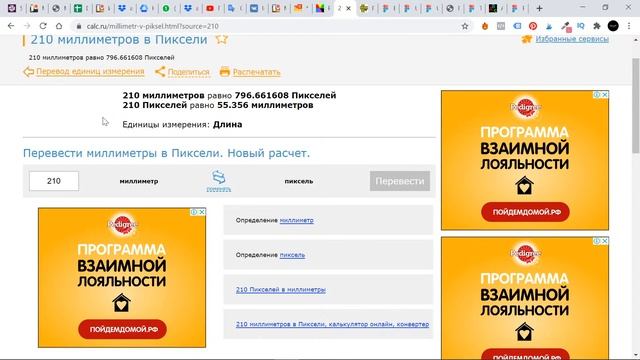Open the Chrome profile avatar
This screenshot has width=640, height=360.
[613, 26]
